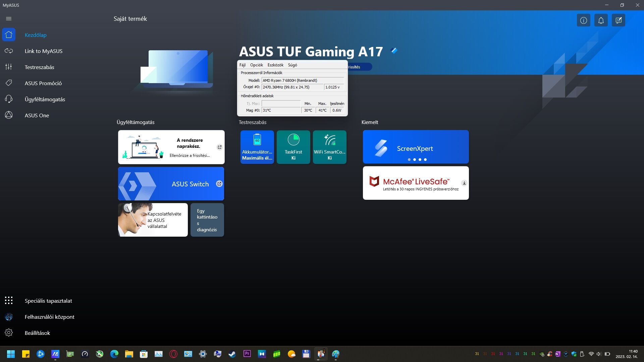Select the first ScreenXpert carousel dot

tap(409, 160)
